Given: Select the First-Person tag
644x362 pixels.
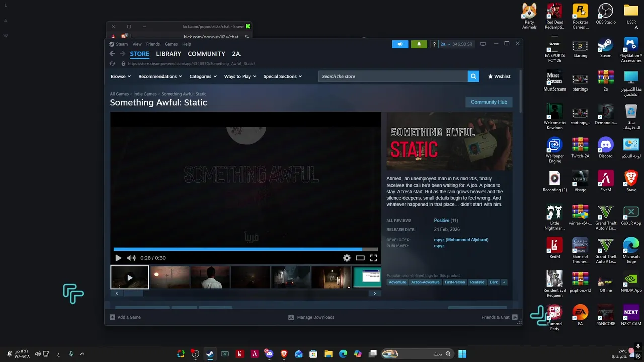Looking at the screenshot, I should 455,282.
